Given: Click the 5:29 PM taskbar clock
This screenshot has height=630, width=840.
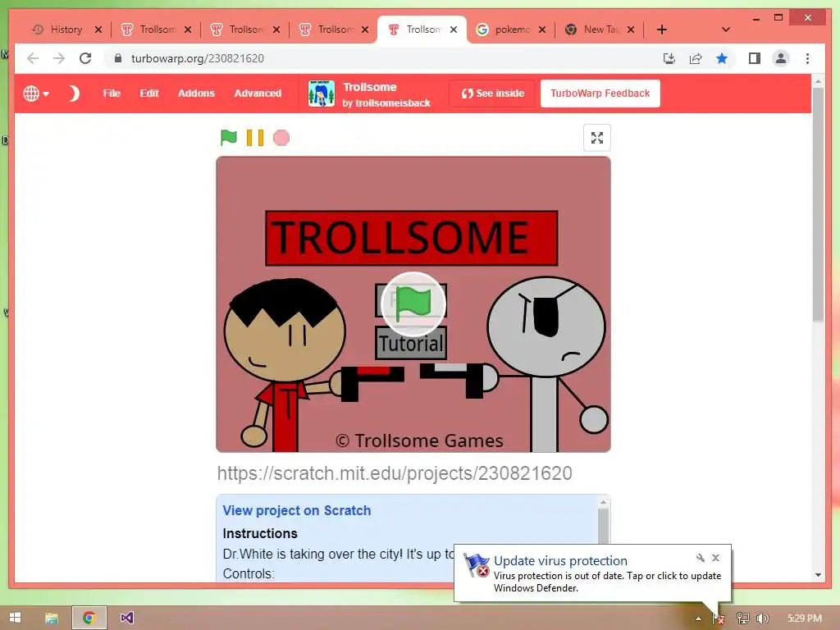Looking at the screenshot, I should click(804, 619).
